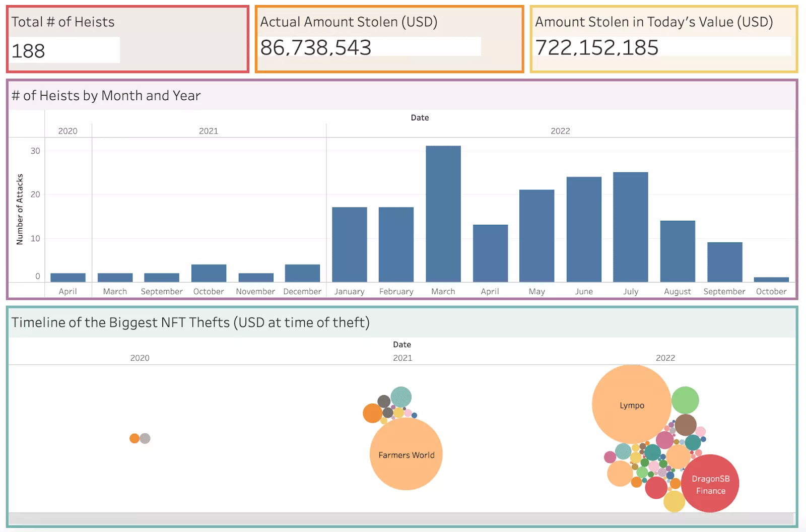Click the 2020 year header in bar chart
The image size is (806, 532).
point(68,131)
